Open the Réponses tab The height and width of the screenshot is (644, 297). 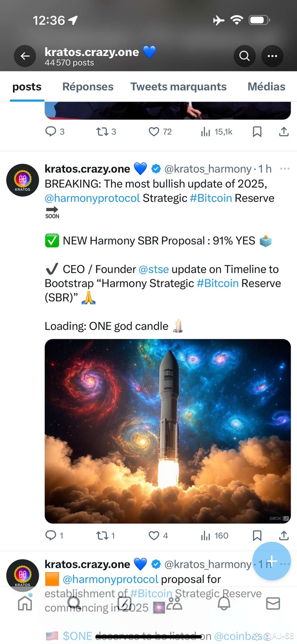[88, 87]
